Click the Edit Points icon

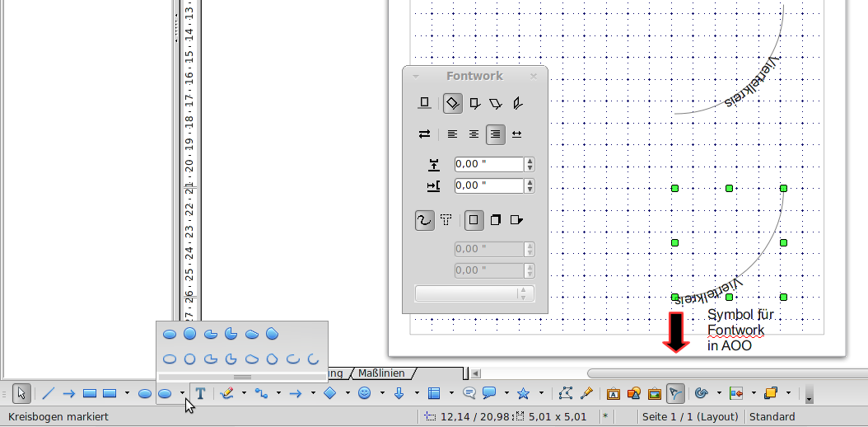point(566,394)
